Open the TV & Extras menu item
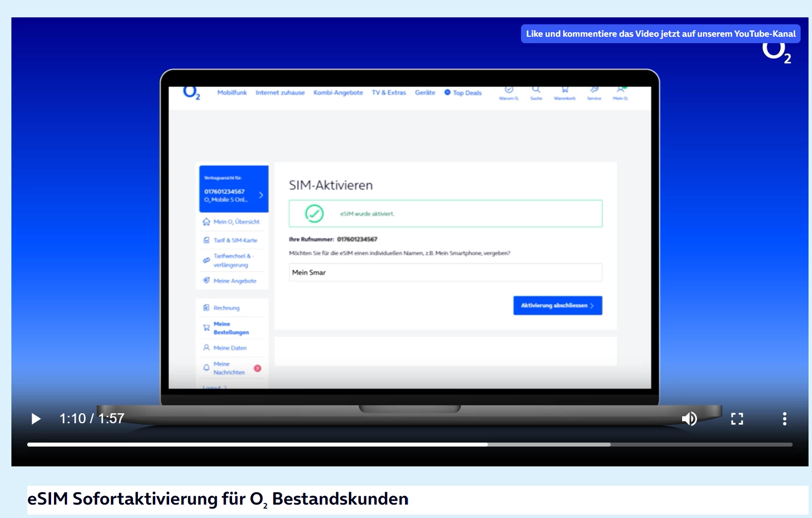The width and height of the screenshot is (812, 518). coord(389,93)
